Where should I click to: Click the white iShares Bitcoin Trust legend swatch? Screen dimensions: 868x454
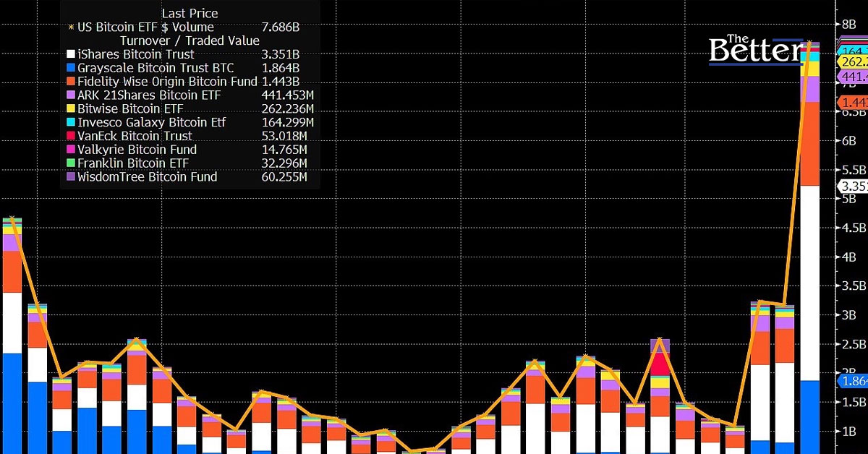click(x=70, y=54)
